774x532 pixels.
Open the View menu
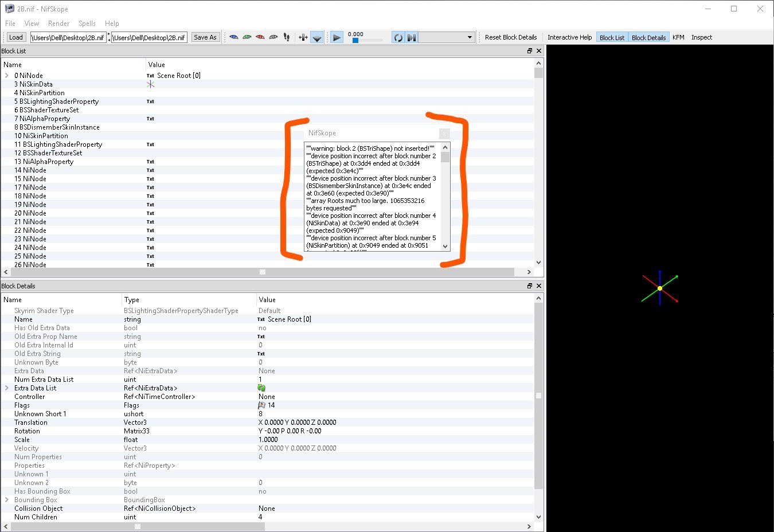coord(32,24)
